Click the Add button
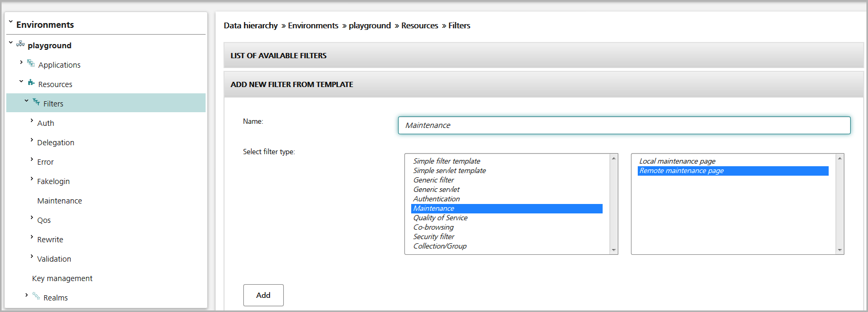The height and width of the screenshot is (312, 868). (263, 295)
